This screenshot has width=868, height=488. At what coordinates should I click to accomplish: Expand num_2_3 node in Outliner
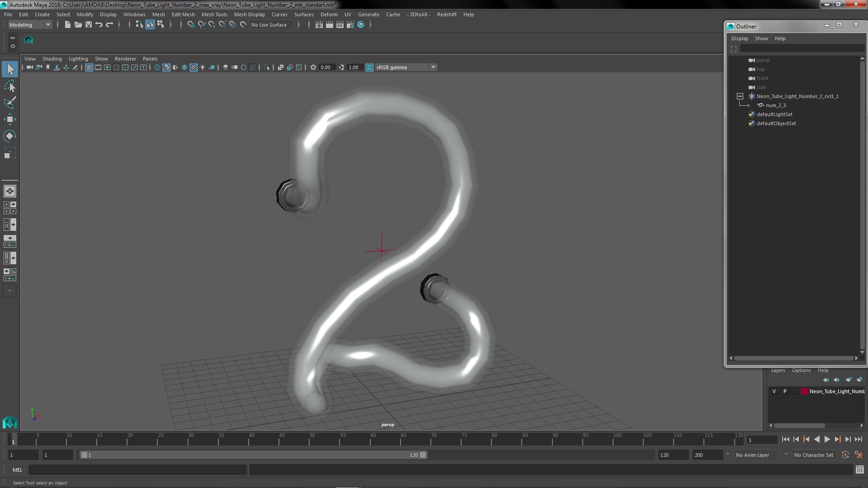(747, 105)
